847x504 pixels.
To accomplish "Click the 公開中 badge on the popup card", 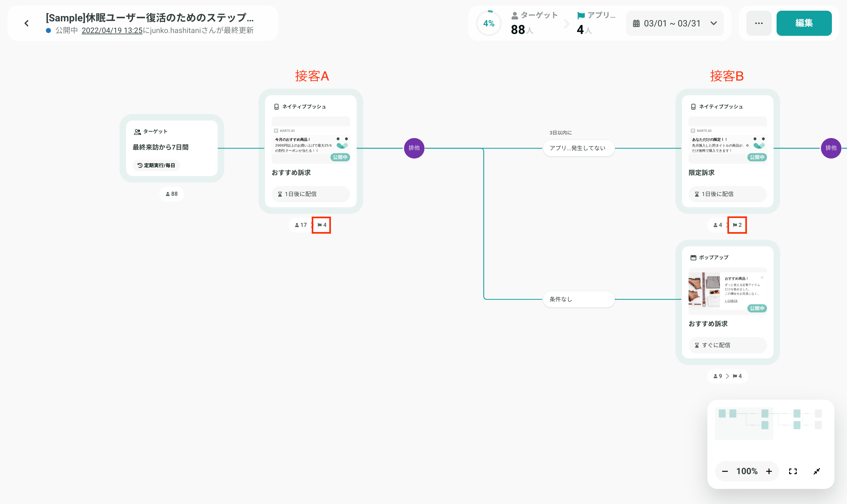I will [x=757, y=308].
